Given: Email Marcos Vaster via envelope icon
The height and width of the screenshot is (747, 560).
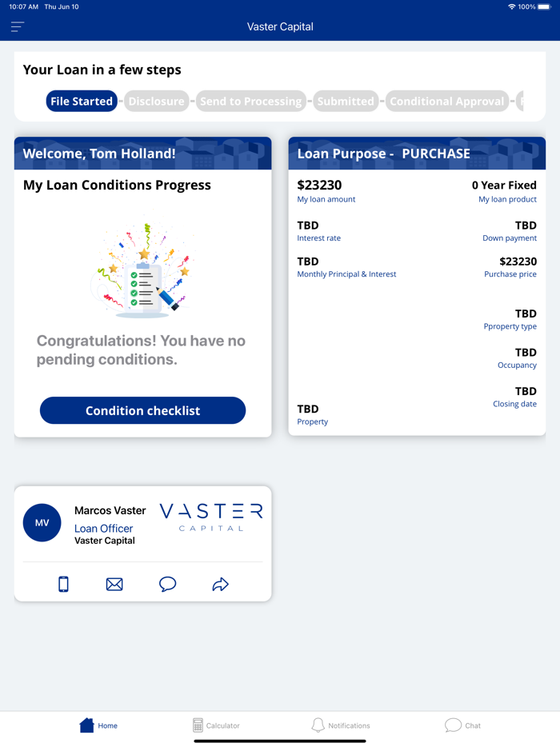Looking at the screenshot, I should 114,585.
